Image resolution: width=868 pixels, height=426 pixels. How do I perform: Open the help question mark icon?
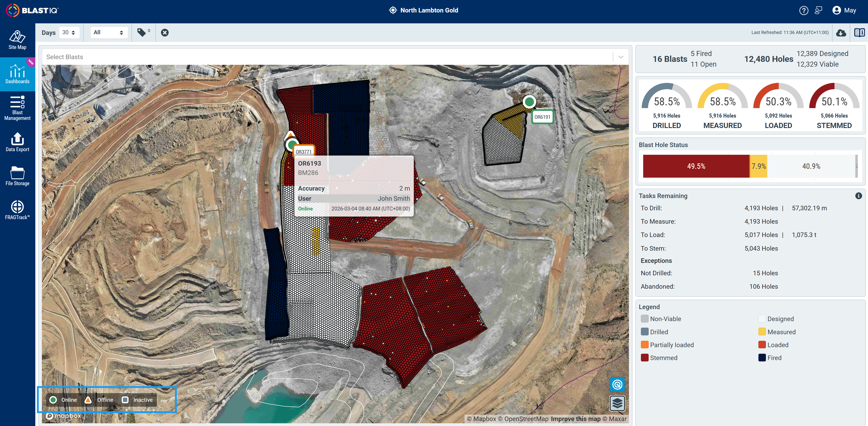pos(804,10)
